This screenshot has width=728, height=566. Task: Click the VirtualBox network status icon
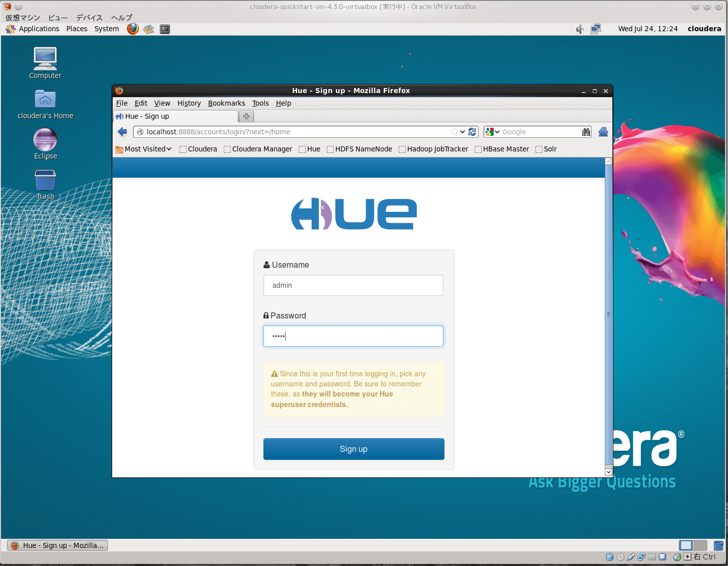tap(642, 557)
